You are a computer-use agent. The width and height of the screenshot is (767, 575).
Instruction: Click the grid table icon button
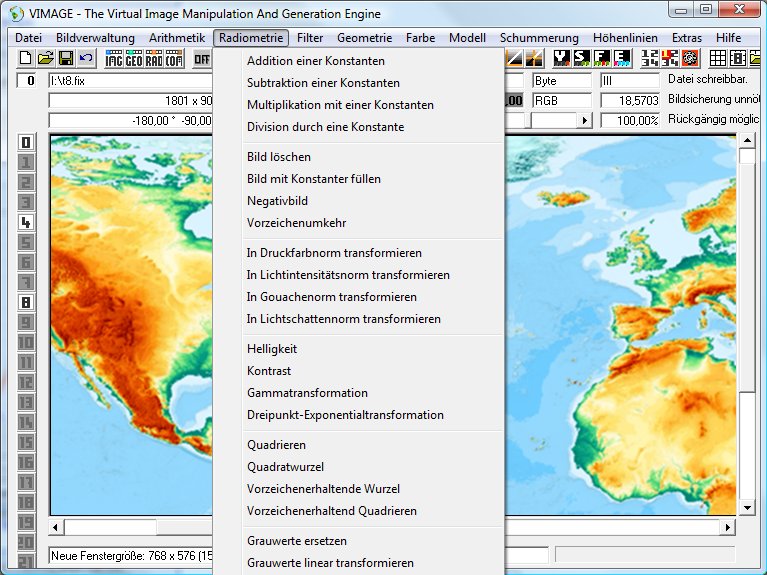coord(719,59)
